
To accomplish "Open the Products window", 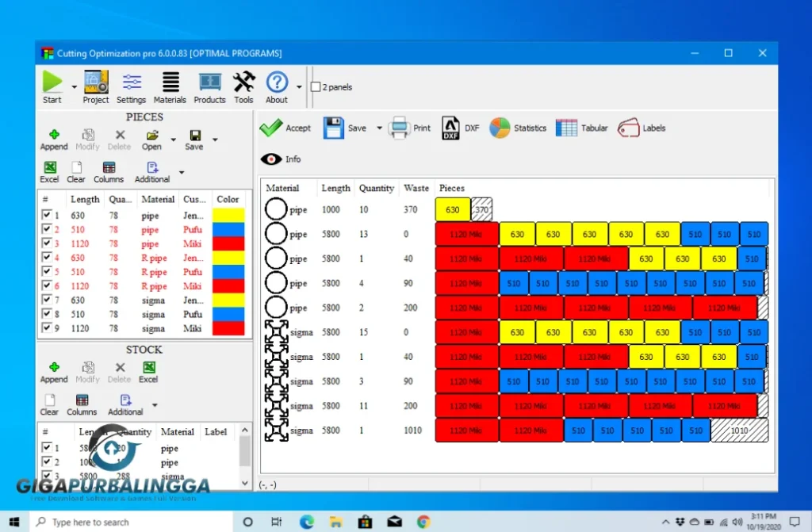I will click(x=209, y=86).
